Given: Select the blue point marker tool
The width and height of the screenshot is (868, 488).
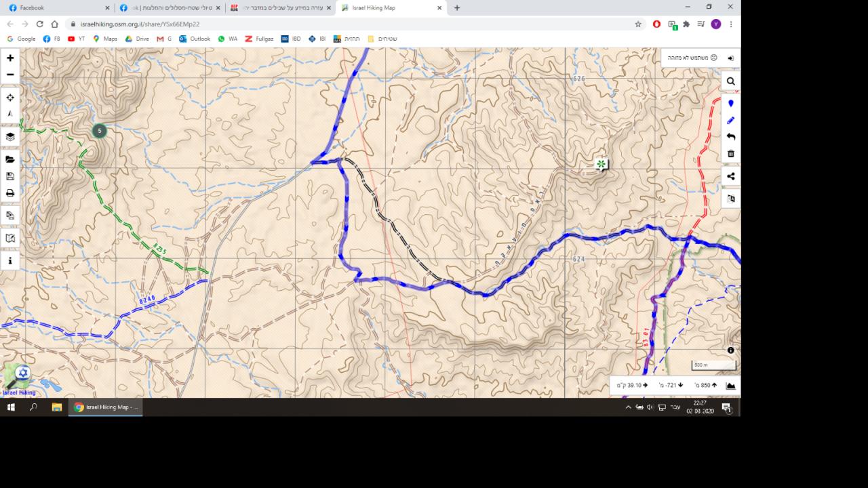Looking at the screenshot, I should click(x=730, y=104).
